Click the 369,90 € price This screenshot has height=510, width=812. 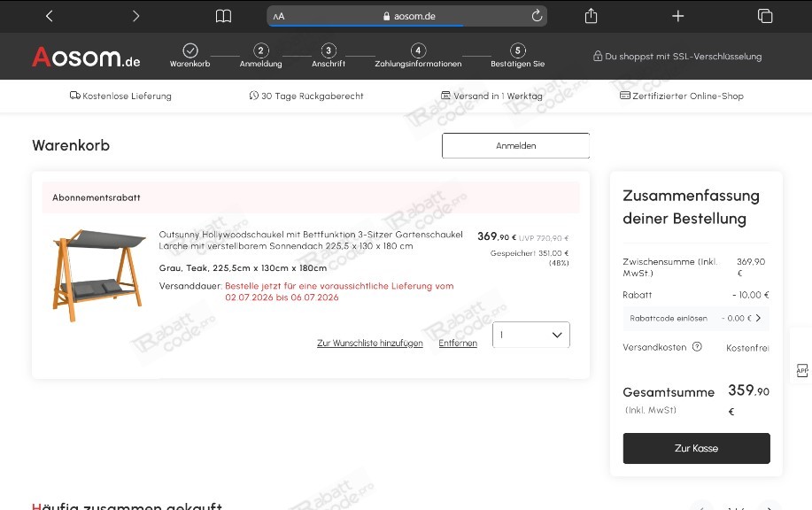click(497, 236)
